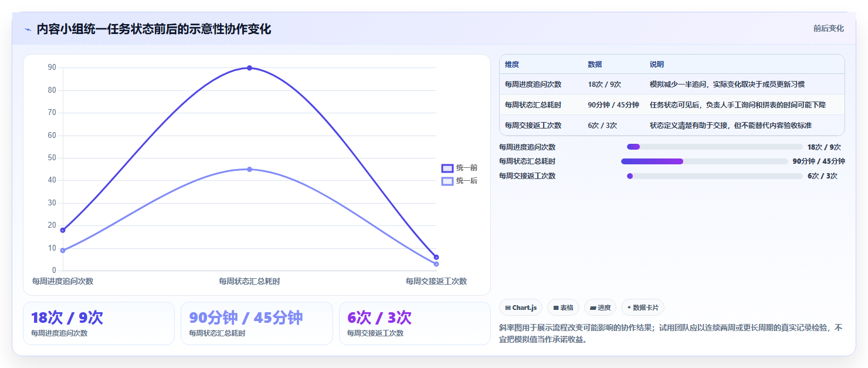Screen dimensions: 868x368
Task: Click table cell 每周状态汇总耗时
Action: click(533, 105)
